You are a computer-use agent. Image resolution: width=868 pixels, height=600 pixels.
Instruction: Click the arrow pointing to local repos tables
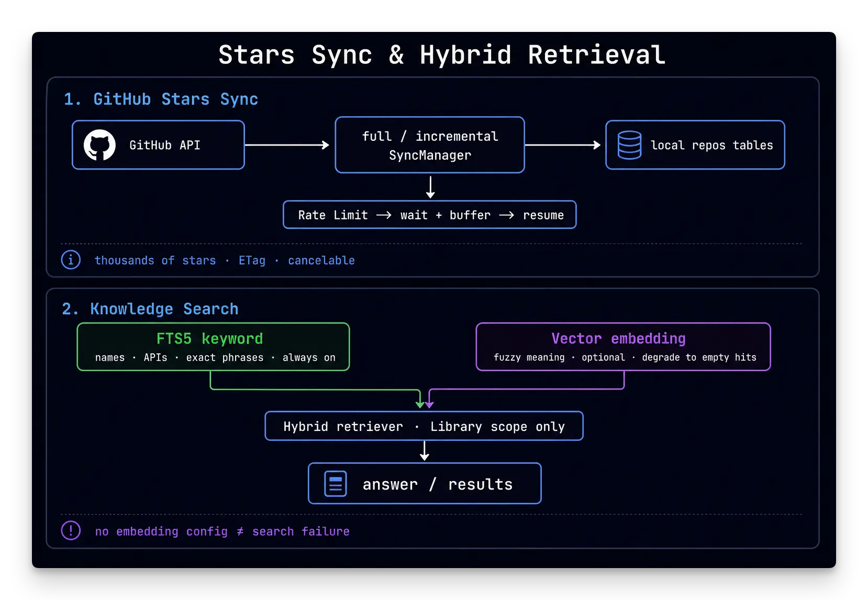[x=563, y=145]
